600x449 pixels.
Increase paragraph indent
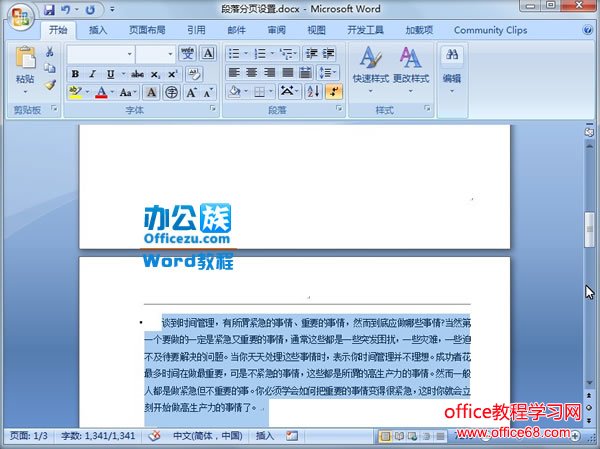pyautogui.click(x=328, y=53)
